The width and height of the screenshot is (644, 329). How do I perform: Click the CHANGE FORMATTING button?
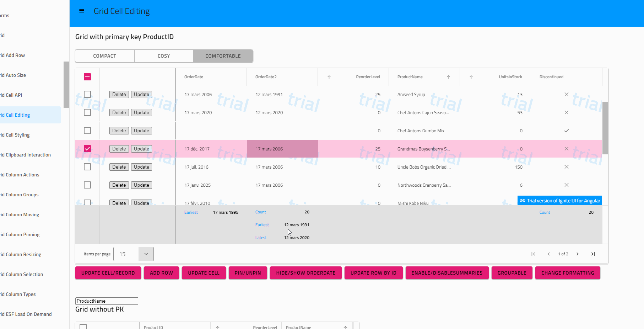click(x=568, y=273)
